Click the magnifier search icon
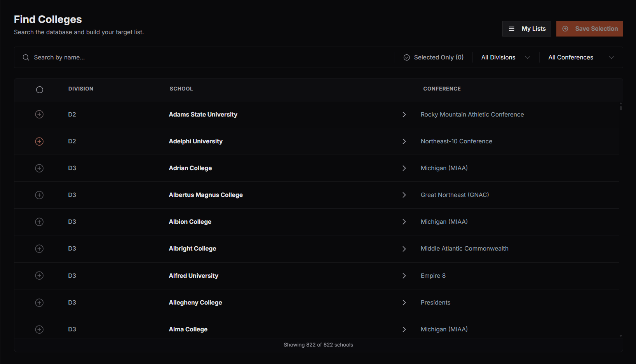Viewport: 636px width, 364px height. click(26, 57)
